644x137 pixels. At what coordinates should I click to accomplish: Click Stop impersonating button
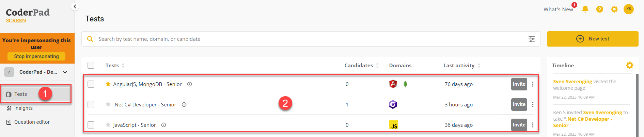pos(36,56)
